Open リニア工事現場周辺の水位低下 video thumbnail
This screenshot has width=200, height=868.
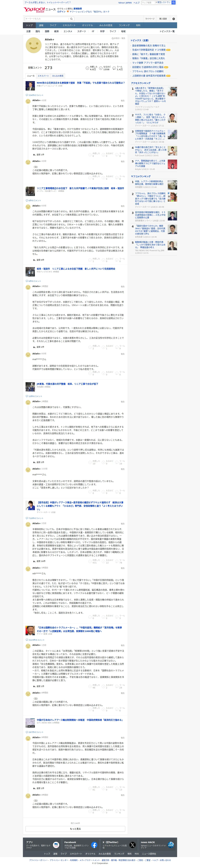coord(30,191)
